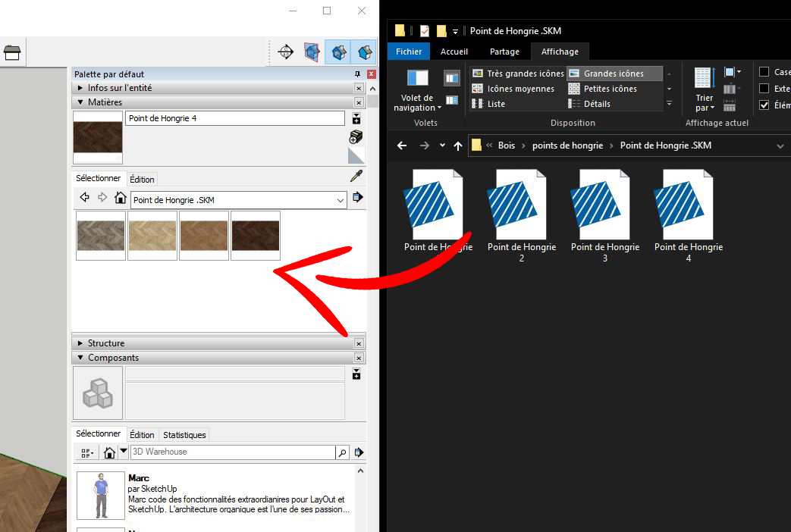Switch Explorer layout to Liste
The image size is (791, 532).
pyautogui.click(x=488, y=104)
